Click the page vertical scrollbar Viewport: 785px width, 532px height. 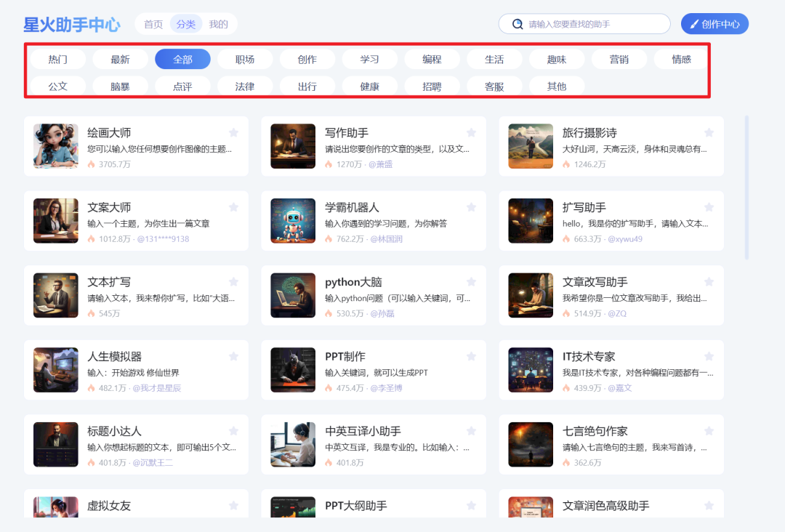pos(746,188)
